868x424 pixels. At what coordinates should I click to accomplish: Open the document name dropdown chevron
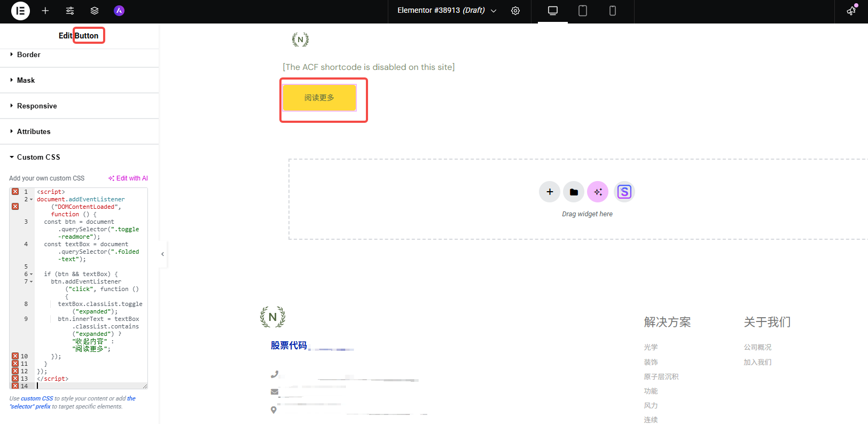click(494, 11)
